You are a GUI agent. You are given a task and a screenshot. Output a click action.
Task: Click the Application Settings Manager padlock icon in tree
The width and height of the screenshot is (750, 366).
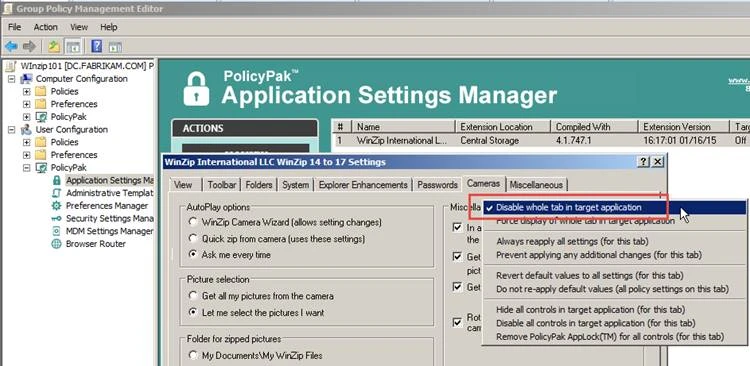(x=56, y=180)
